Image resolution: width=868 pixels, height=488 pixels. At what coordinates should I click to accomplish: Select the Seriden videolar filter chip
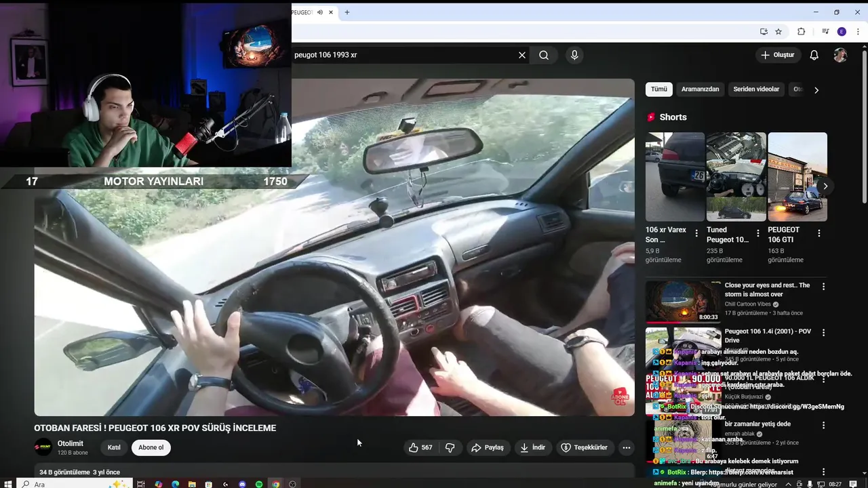click(756, 89)
